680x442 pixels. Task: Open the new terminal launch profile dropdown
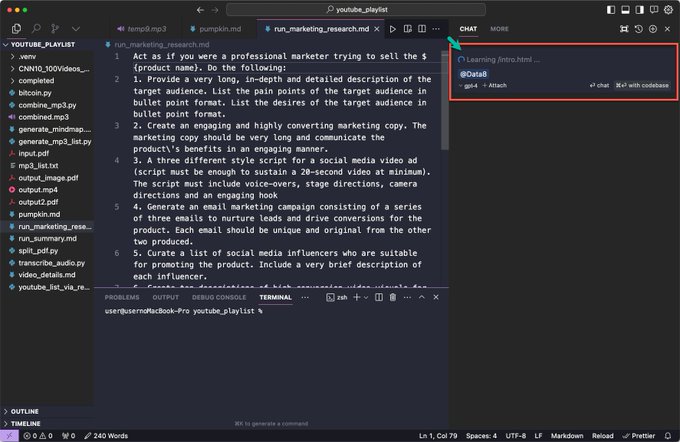click(x=366, y=298)
